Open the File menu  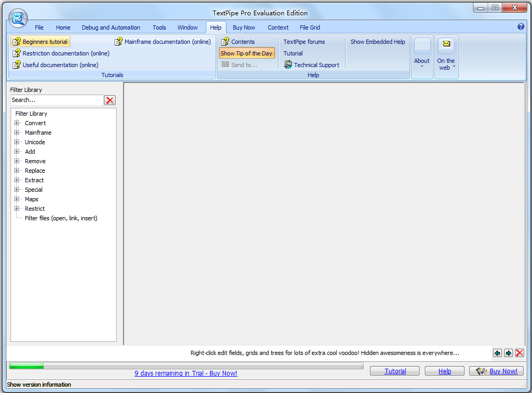(x=39, y=27)
